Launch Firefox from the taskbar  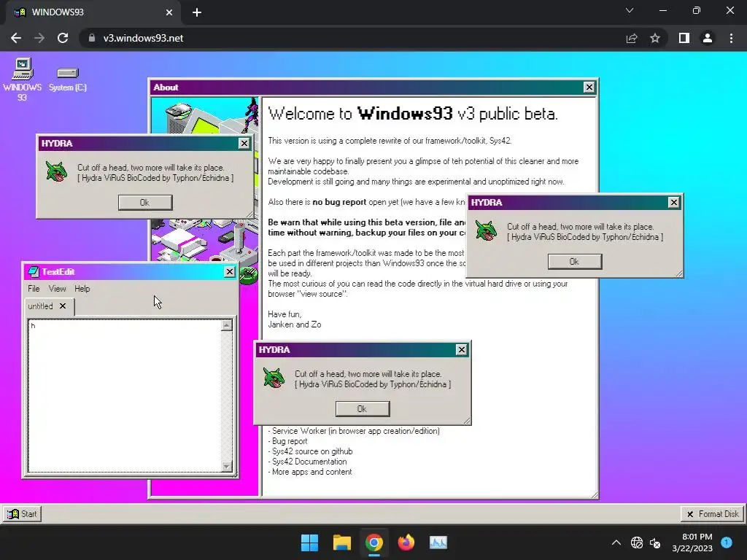click(406, 542)
